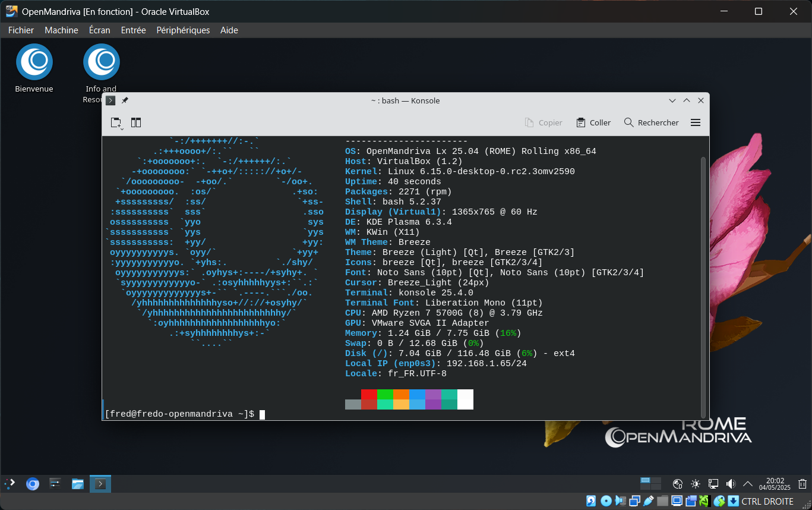Open the Machine menu

tap(61, 30)
